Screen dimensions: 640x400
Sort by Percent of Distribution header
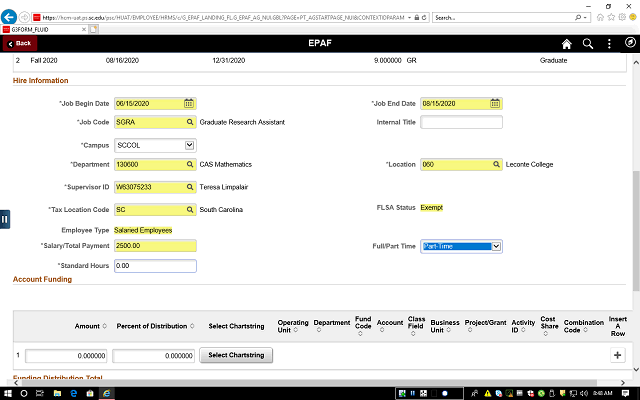(x=155, y=326)
